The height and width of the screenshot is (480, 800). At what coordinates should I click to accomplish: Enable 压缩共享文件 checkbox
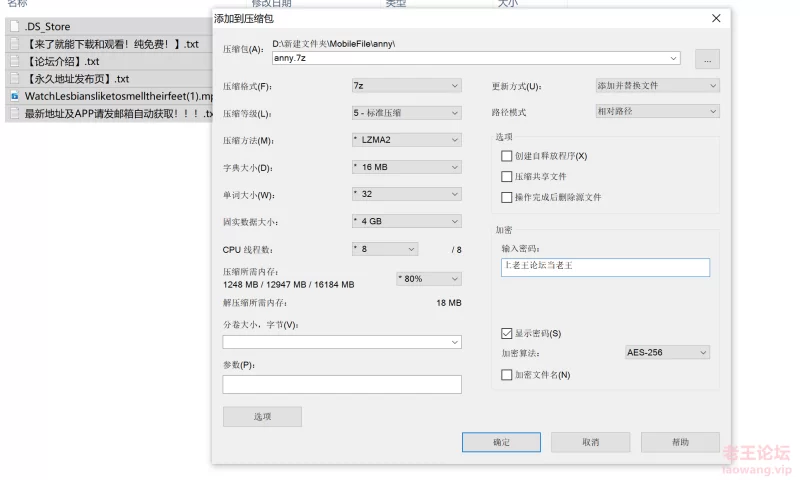(506, 176)
